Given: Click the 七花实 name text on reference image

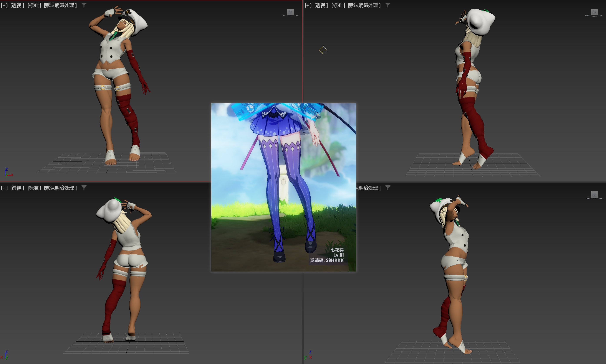Looking at the screenshot, I should pos(337,250).
